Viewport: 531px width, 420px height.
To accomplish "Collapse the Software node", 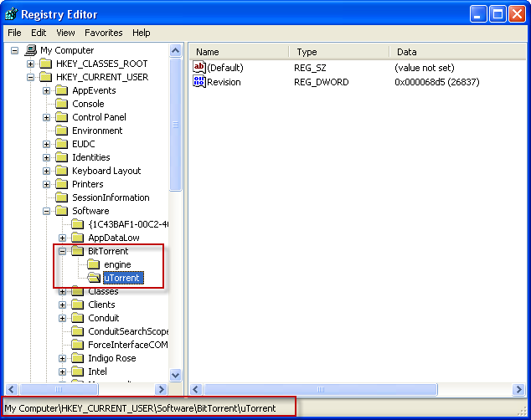I will pos(46,212).
